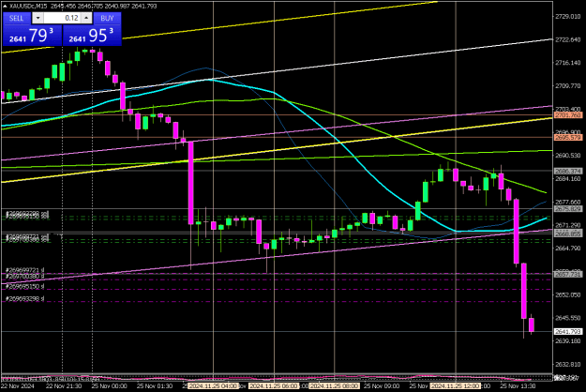Click the XAUUSDc,M15 chart title text
This screenshot has height=392, width=586.
[28, 6]
